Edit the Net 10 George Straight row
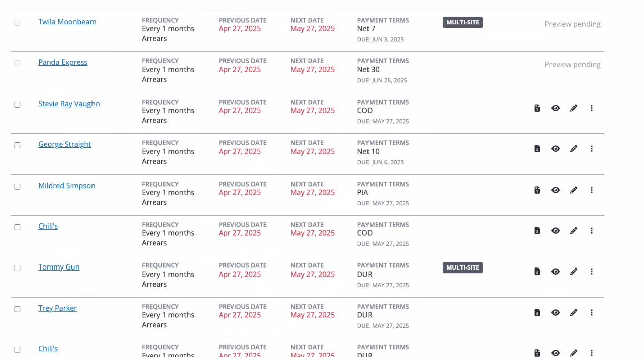This screenshot has height=357, width=644. tap(574, 149)
